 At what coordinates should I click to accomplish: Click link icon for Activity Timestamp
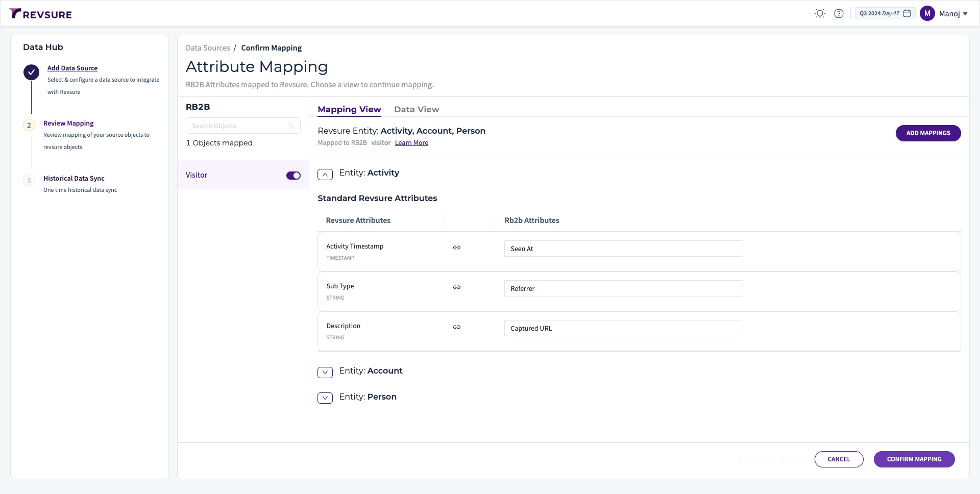pos(457,248)
